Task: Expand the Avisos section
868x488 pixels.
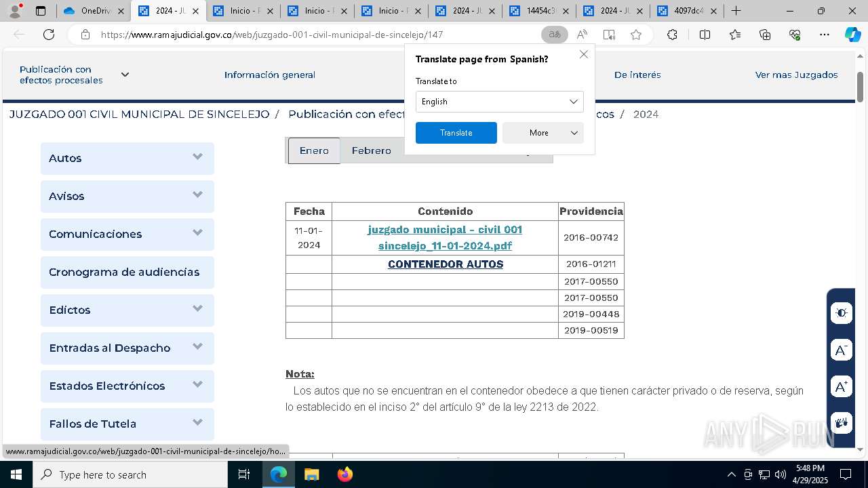Action: tap(127, 196)
